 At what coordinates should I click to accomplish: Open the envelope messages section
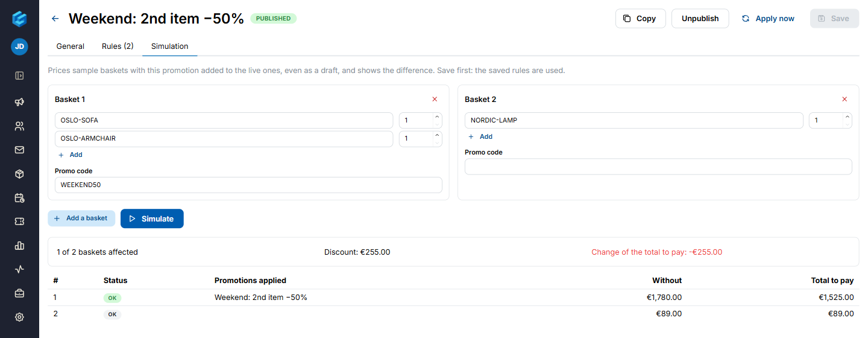[19, 150]
